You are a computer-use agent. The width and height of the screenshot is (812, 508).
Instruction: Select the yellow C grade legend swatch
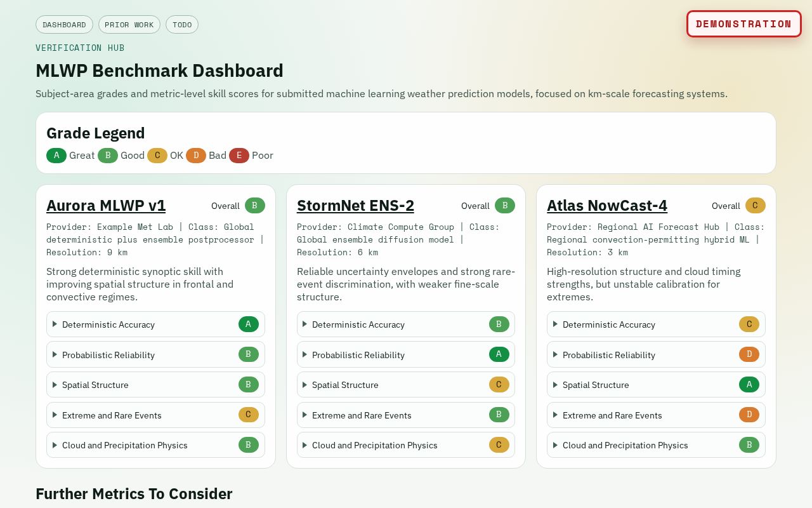pyautogui.click(x=157, y=156)
